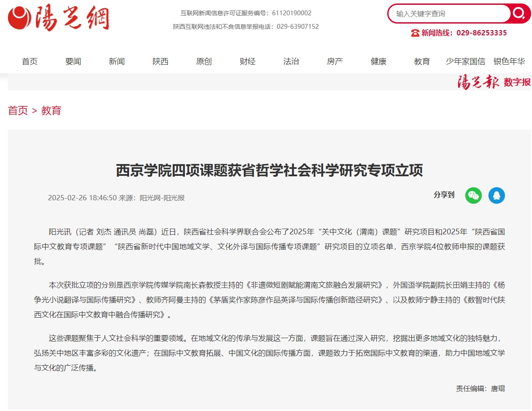Click the 新闻热线 029-86253335 text
Image resolution: width=532 pixels, height=411 pixels.
tap(464, 33)
